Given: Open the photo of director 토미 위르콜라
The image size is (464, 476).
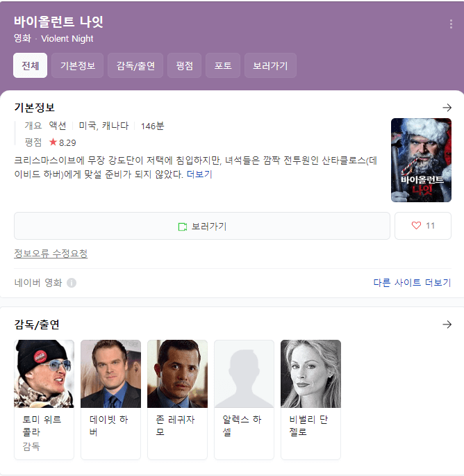Looking at the screenshot, I should [44, 374].
